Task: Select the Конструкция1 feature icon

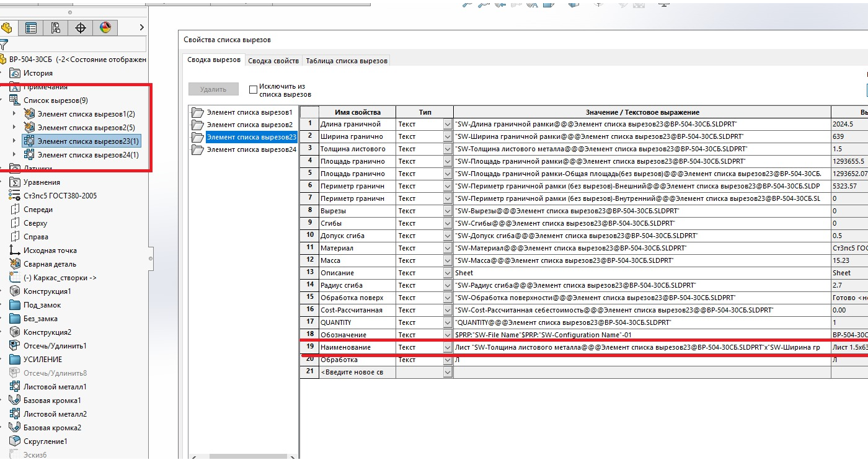Action: pos(15,291)
